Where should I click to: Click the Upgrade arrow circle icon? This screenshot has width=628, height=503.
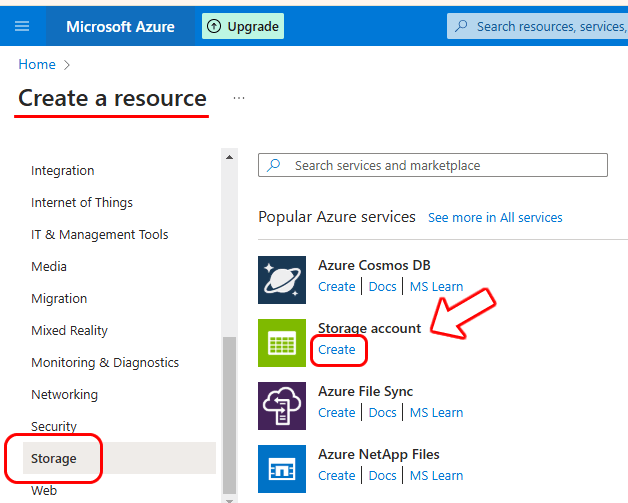214,26
